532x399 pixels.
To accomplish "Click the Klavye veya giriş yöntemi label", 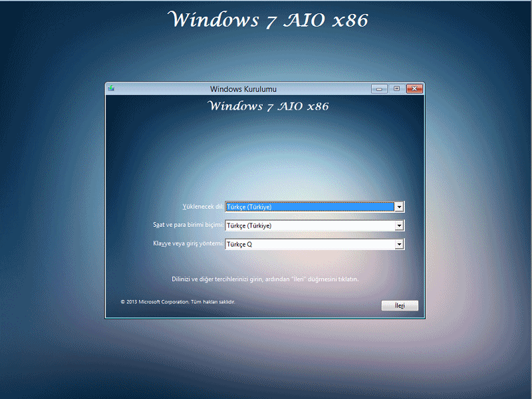I will tap(188, 243).
